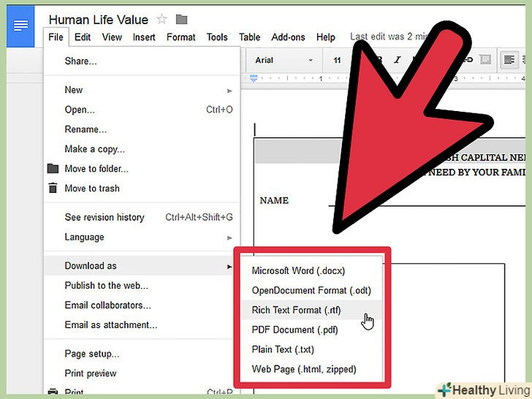This screenshot has width=532, height=399.
Task: Expand the Download as submenu
Action: (142, 266)
